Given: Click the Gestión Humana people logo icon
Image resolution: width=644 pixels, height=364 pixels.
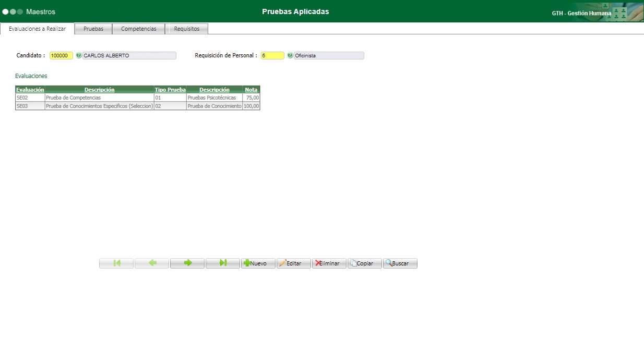Looking at the screenshot, I should [x=620, y=13].
